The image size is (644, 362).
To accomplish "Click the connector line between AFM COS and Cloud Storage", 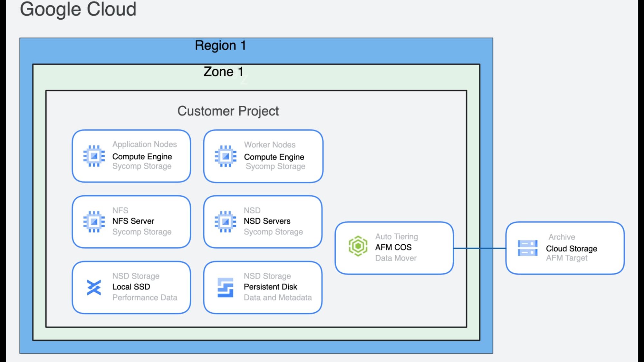I will pyautogui.click(x=479, y=248).
